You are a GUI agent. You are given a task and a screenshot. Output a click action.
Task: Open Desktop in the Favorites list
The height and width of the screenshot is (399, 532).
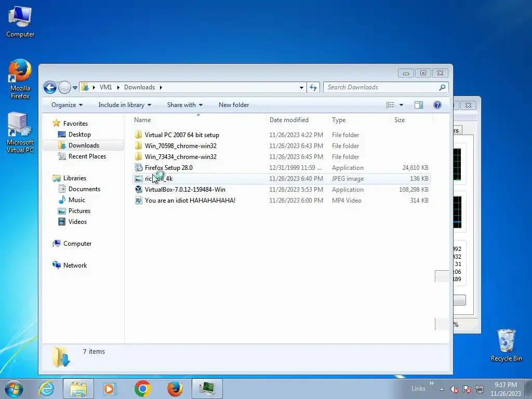79,135
